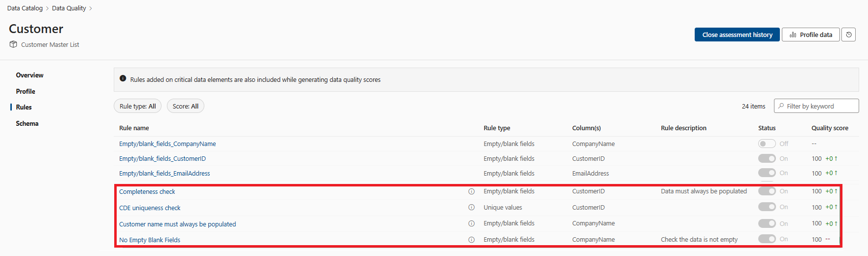Click the Profile data button
The width and height of the screenshot is (868, 256).
coord(810,35)
